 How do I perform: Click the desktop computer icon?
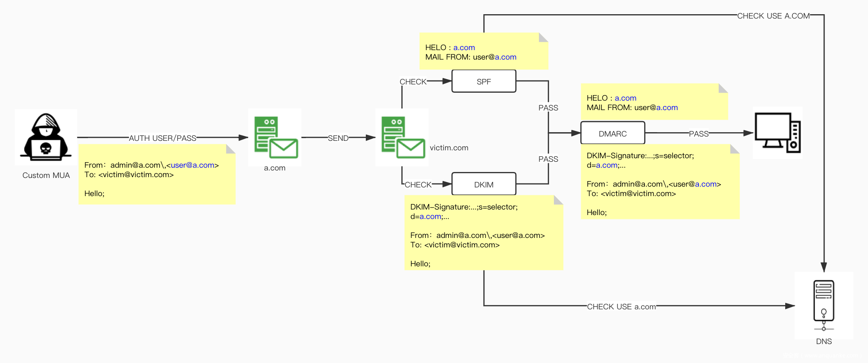(778, 133)
